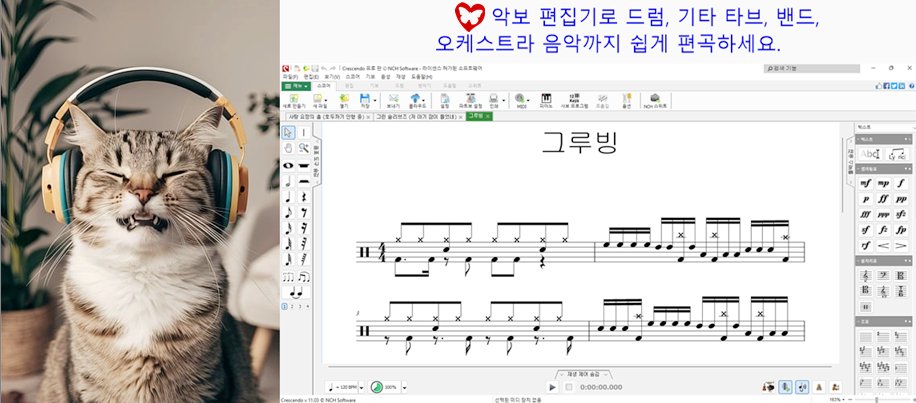The height and width of the screenshot is (403, 916).
Task: Open the print dropdown arrow
Action: pyautogui.click(x=504, y=100)
